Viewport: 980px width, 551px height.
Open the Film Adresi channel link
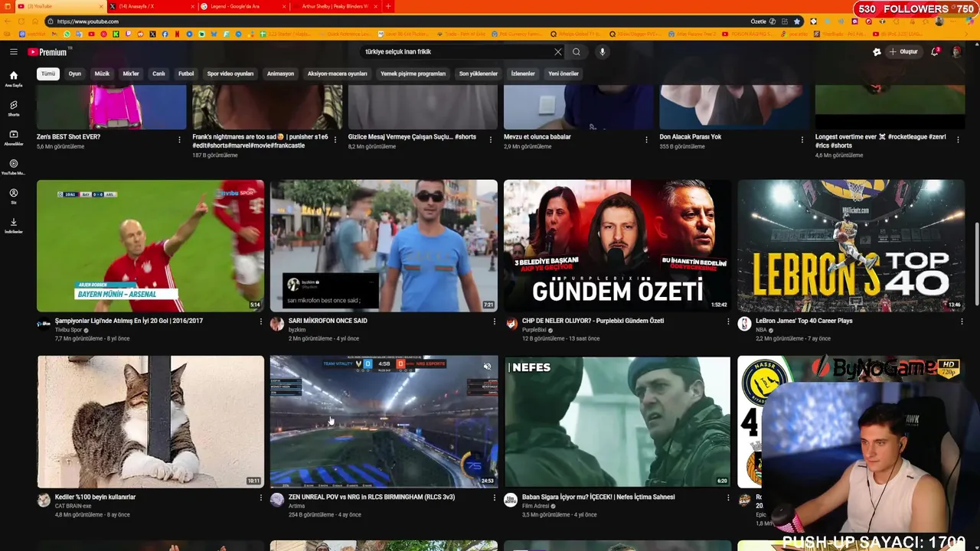coord(536,506)
